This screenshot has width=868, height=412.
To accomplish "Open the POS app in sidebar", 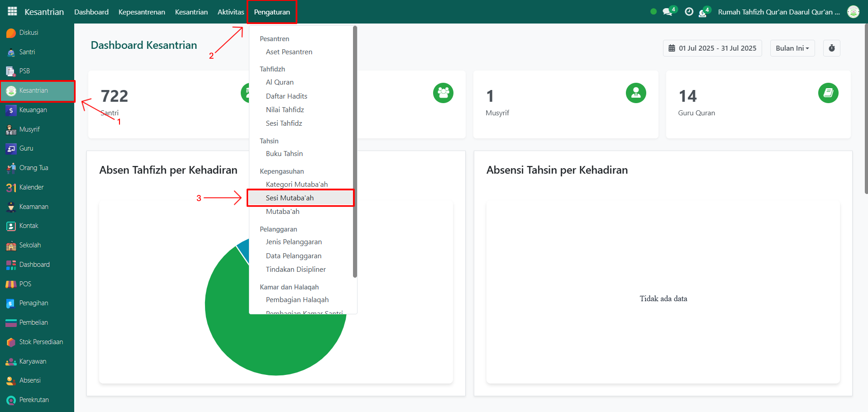I will coord(25,284).
